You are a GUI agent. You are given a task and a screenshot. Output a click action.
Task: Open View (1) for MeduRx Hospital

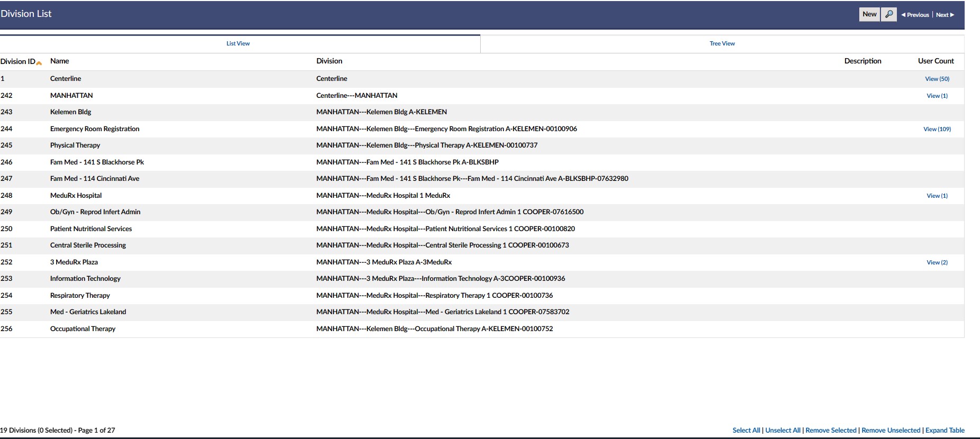click(937, 196)
